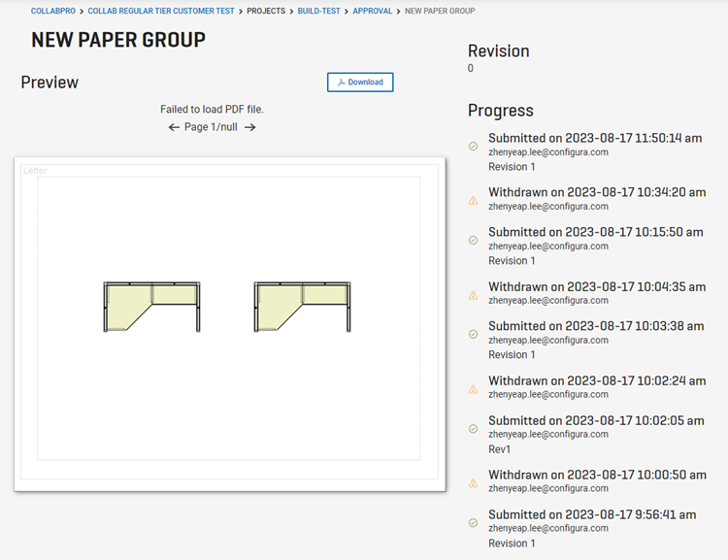The image size is (728, 560).
Task: Click the Revision heading
Action: tap(499, 51)
